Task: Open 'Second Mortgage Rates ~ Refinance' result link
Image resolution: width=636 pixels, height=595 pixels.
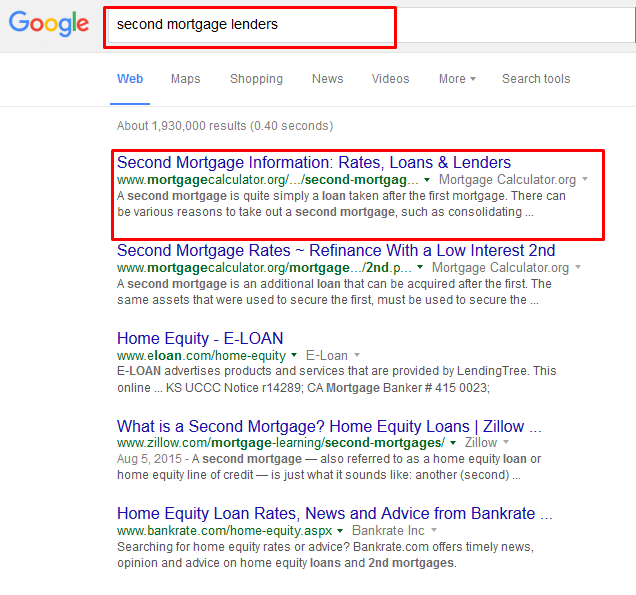Action: 336,250
